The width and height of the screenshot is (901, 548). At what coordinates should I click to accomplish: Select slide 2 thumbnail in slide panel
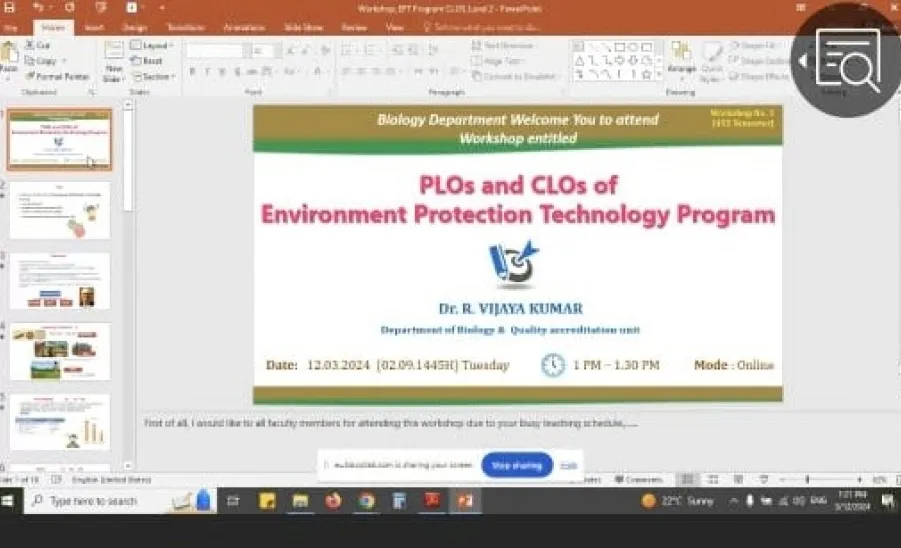(x=59, y=210)
